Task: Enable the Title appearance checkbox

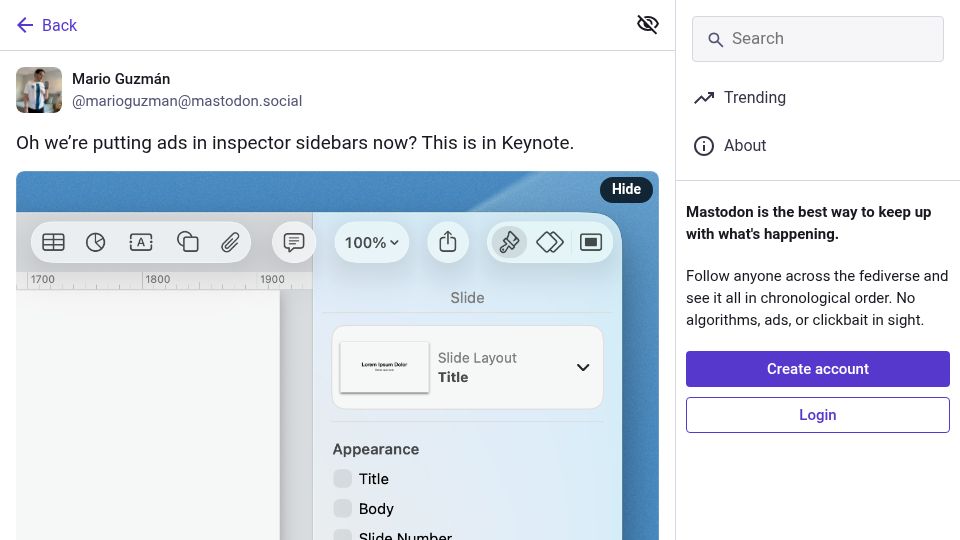Action: (x=342, y=478)
